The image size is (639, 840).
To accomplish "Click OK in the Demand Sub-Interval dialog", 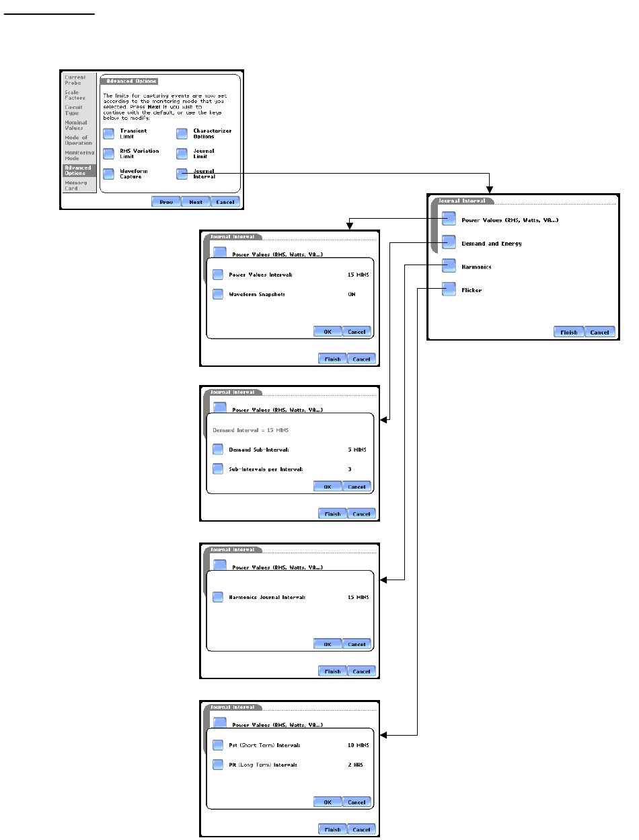I will [x=328, y=487].
